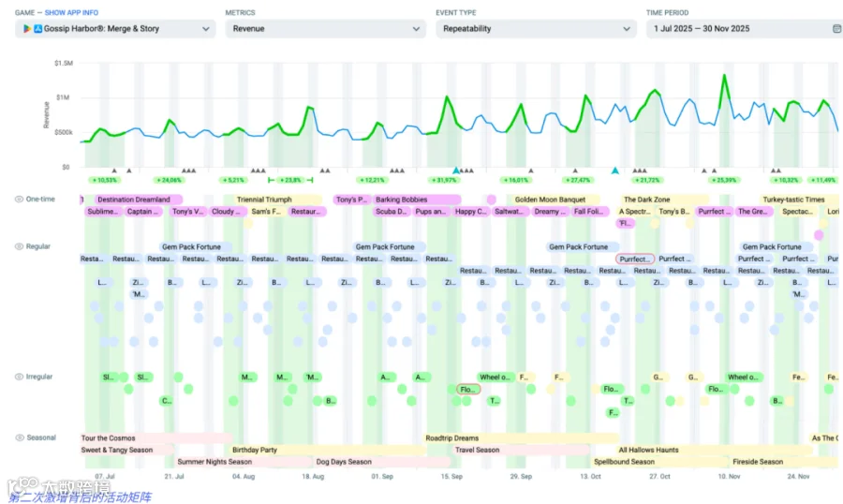Open the Event Type Repeatability dropdown
The width and height of the screenshot is (843, 504).
pyautogui.click(x=536, y=28)
